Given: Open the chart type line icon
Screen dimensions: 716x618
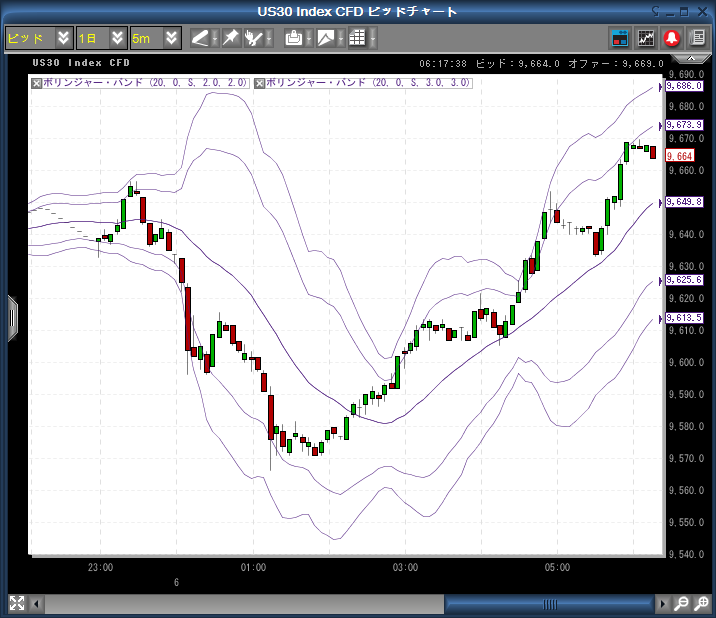Looking at the screenshot, I should click(x=326, y=38).
